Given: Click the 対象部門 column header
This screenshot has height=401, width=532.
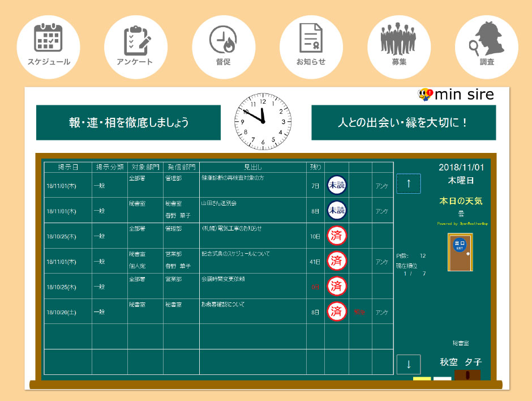Looking at the screenshot, I should click(x=145, y=167).
